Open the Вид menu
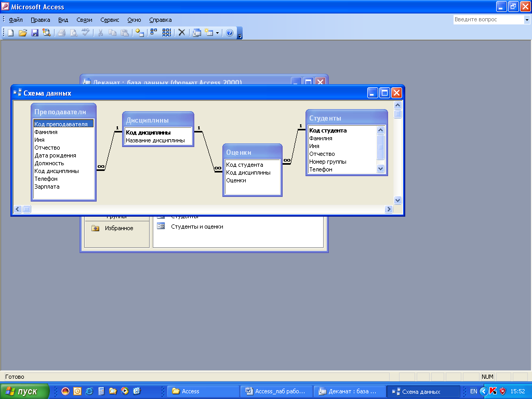The height and width of the screenshot is (399, 532). (63, 20)
